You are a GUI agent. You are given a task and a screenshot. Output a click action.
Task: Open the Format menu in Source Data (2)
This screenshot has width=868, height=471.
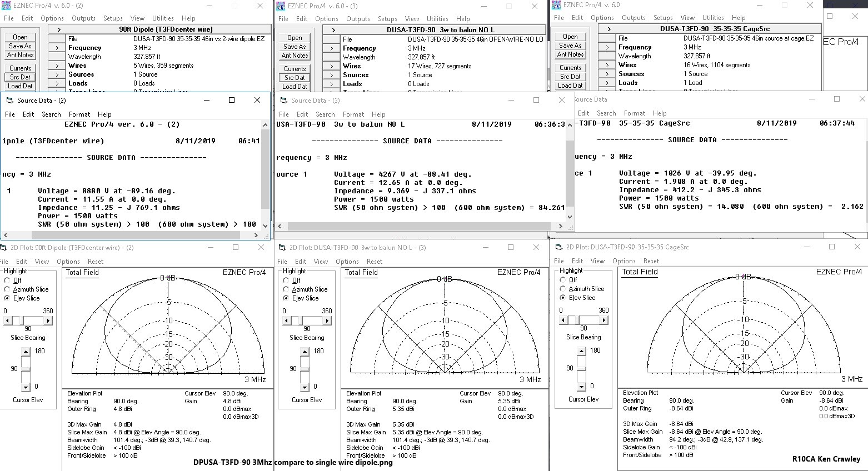pyautogui.click(x=79, y=114)
